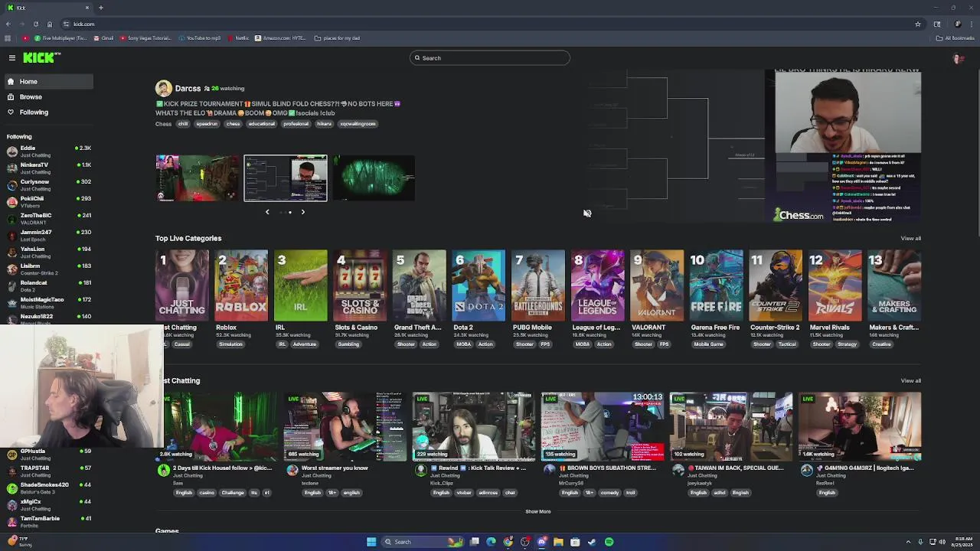Open 'TAIWAN IM BACK' stream thumbnail
The height and width of the screenshot is (551, 980).
[730, 427]
